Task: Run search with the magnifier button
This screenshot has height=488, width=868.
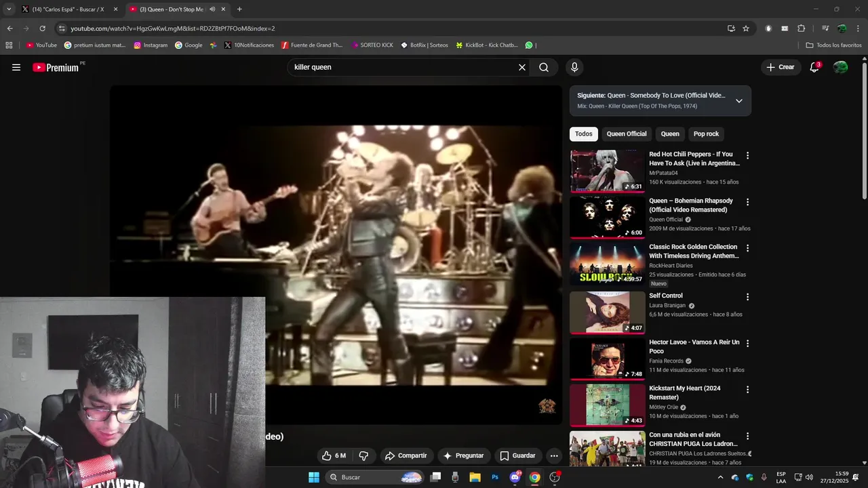Action: coord(544,67)
